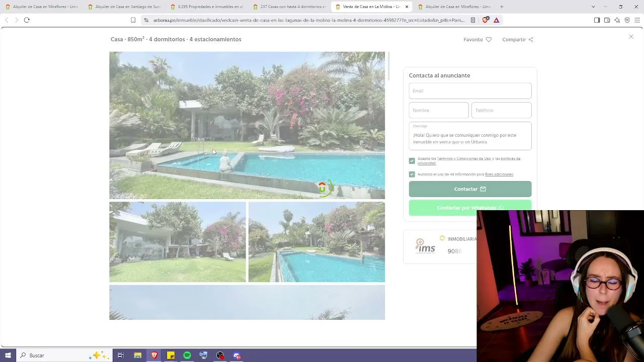Switch to last Alquiler de Casa en Miraflores tab

coord(454,7)
